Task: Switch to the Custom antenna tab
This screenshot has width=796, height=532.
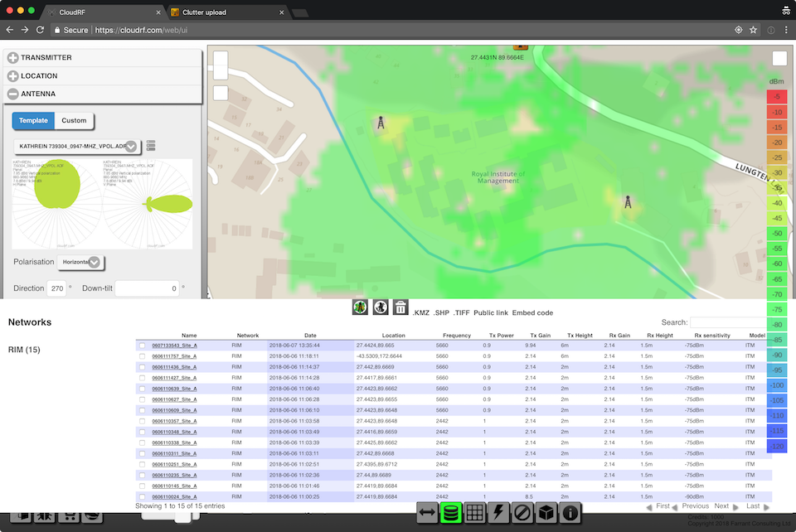Action: click(74, 120)
